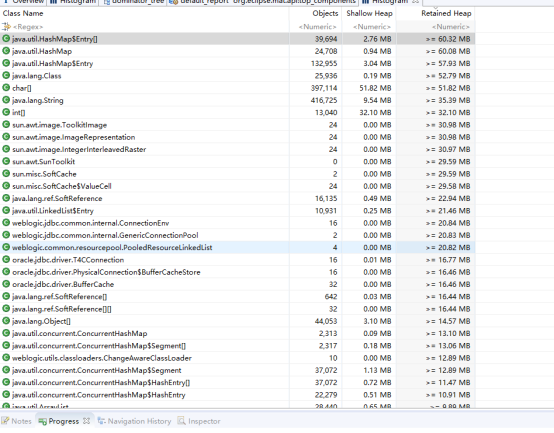Select the Progress tab

[64, 421]
